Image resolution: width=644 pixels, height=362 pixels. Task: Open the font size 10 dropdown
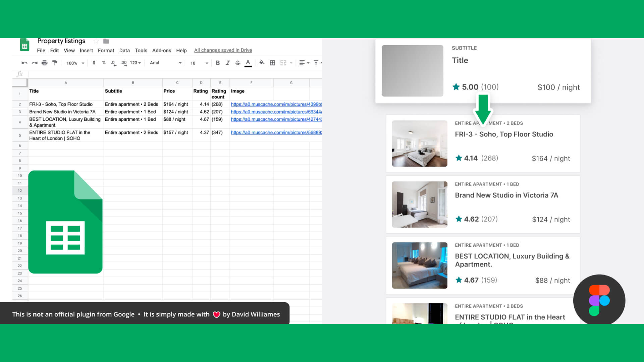point(199,63)
